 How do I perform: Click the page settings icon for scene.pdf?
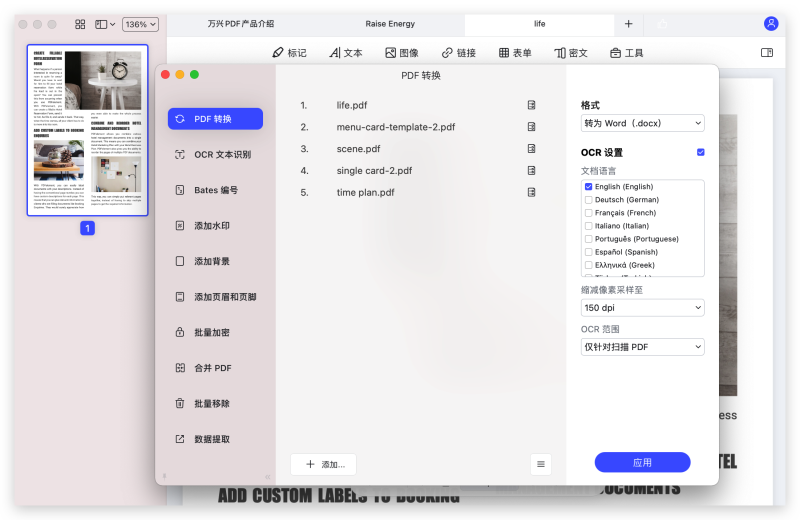pos(531,148)
